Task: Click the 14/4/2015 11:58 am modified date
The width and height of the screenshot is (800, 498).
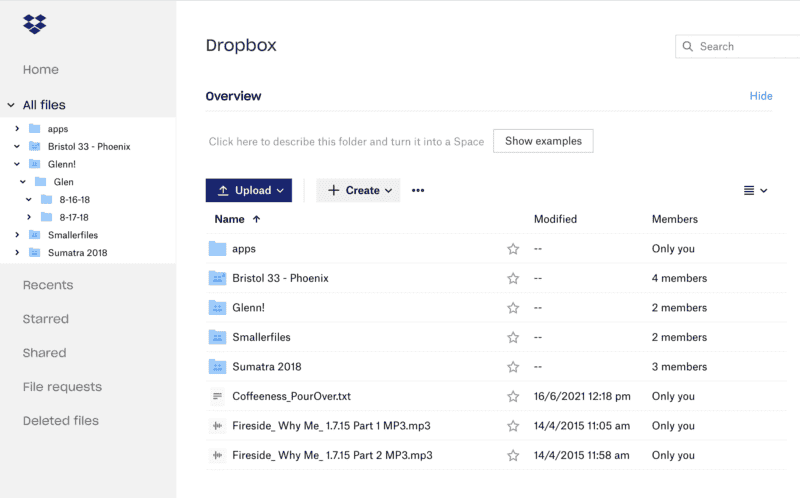Action: 582,455
